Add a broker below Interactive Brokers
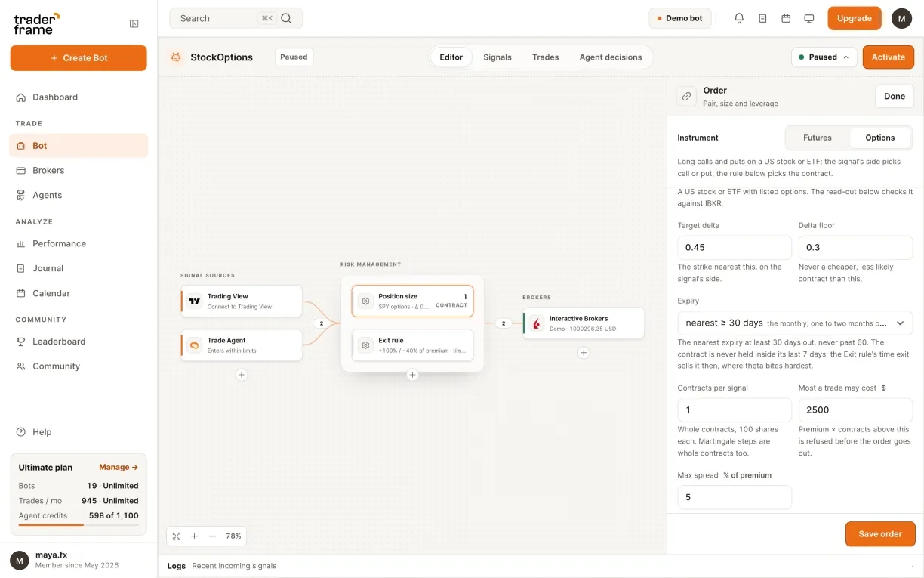 click(584, 352)
